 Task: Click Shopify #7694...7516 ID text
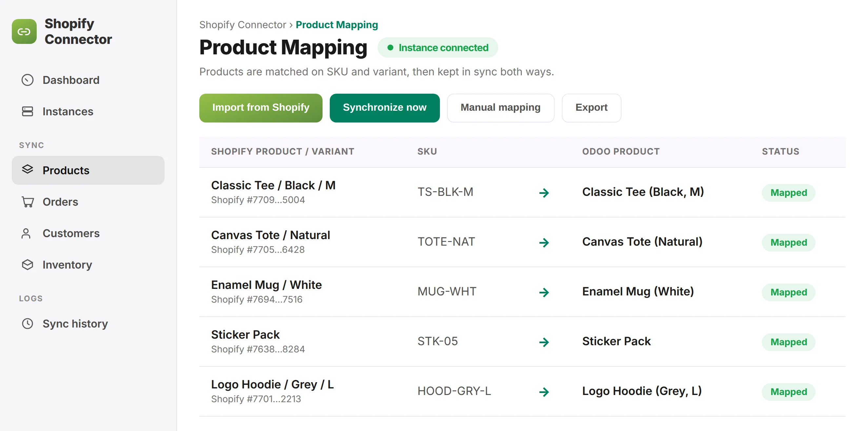coord(257,299)
